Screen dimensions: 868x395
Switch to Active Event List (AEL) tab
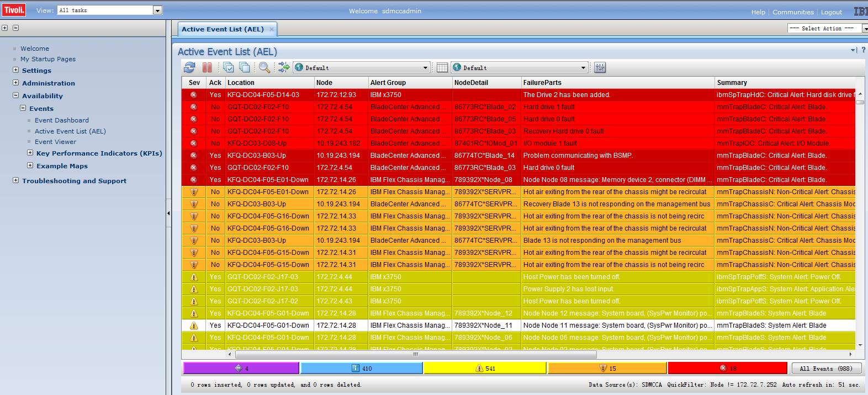tap(223, 29)
